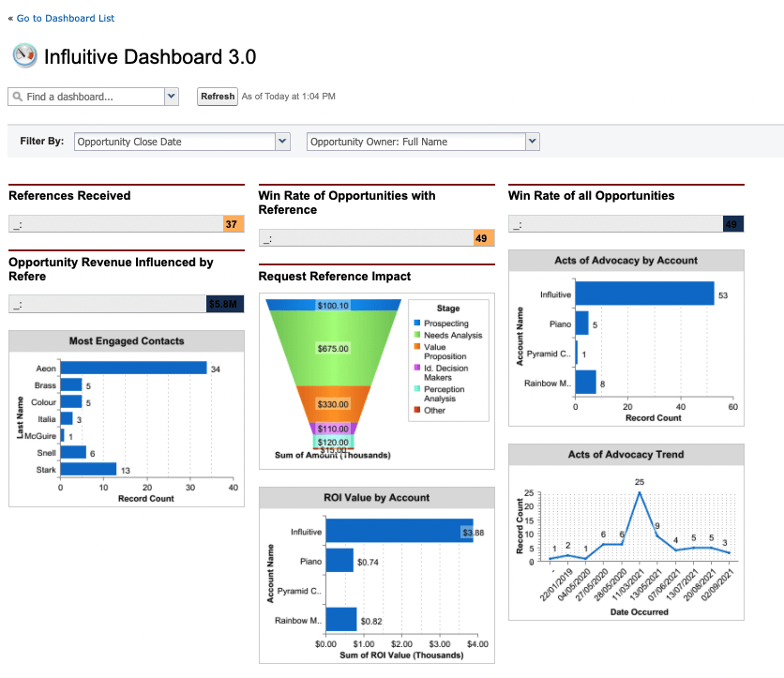Click the References Received component title
Screen dimensions: 784x678
(69, 195)
